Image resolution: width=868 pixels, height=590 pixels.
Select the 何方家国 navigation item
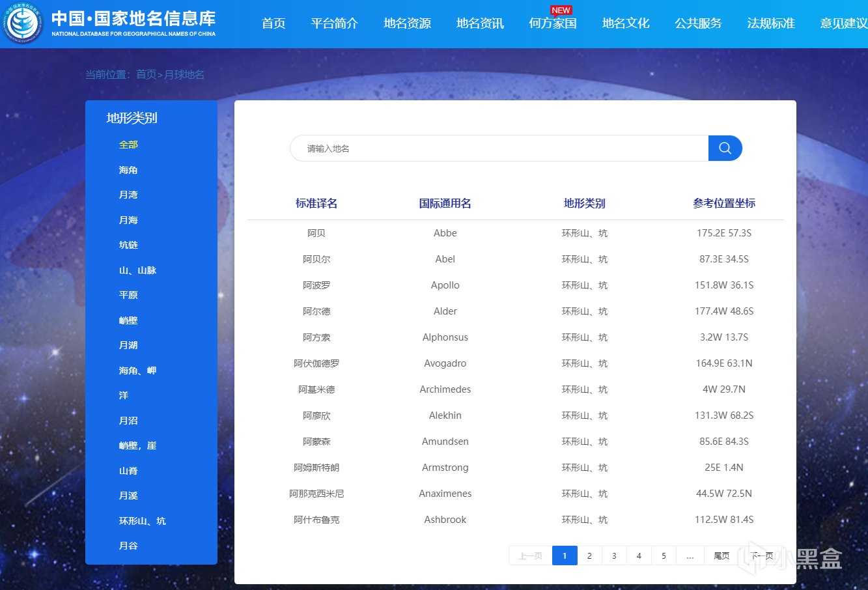(553, 23)
